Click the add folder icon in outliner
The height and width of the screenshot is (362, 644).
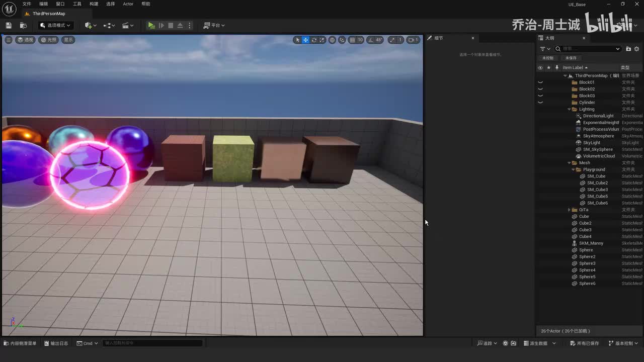(x=628, y=49)
